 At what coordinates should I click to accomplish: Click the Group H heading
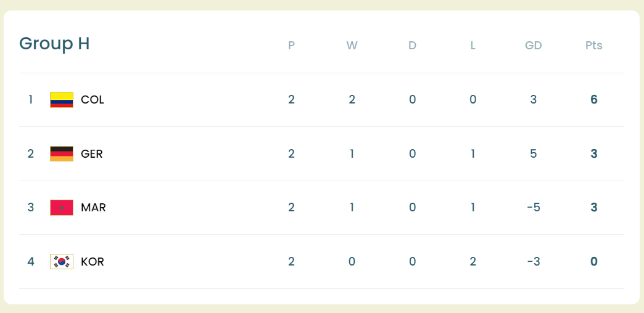(x=54, y=44)
